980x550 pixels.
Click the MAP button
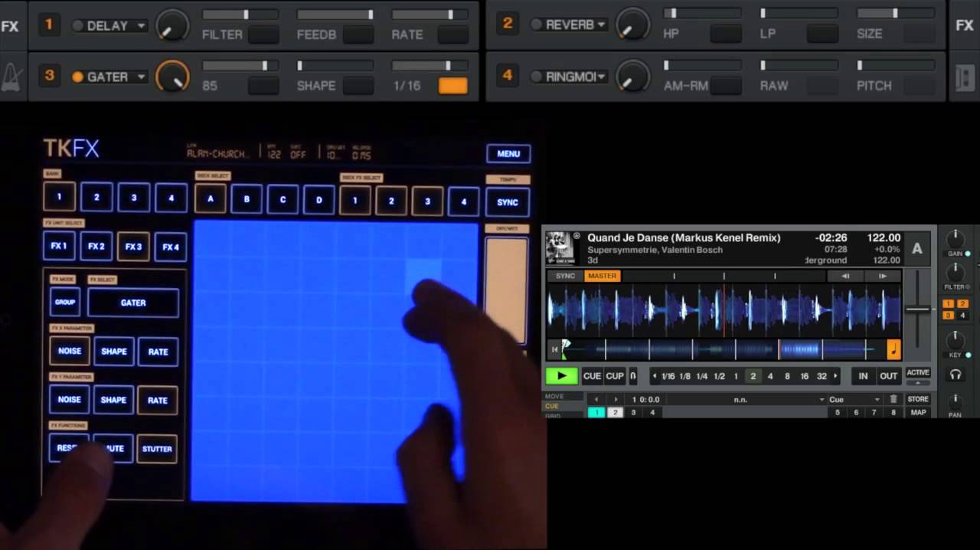(918, 412)
